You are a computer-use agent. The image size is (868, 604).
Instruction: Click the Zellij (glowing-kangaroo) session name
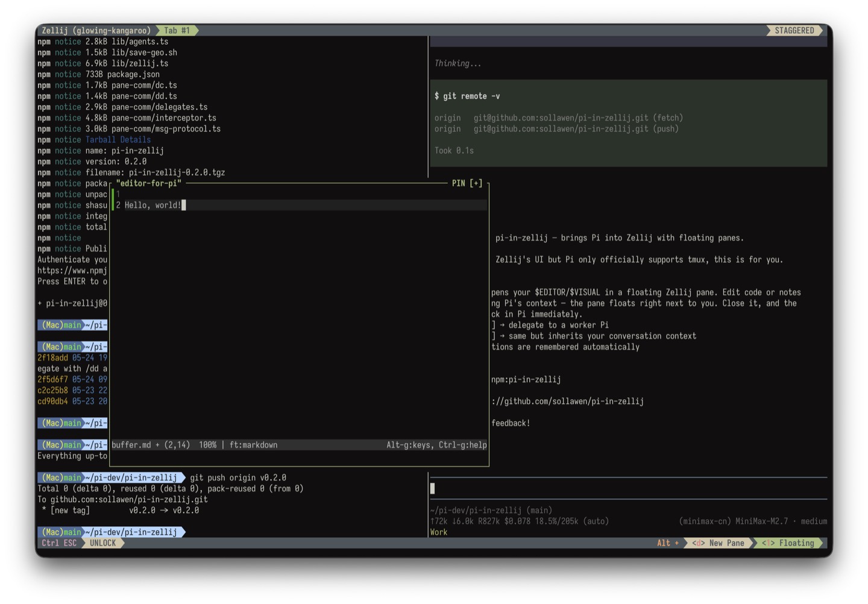[96, 30]
